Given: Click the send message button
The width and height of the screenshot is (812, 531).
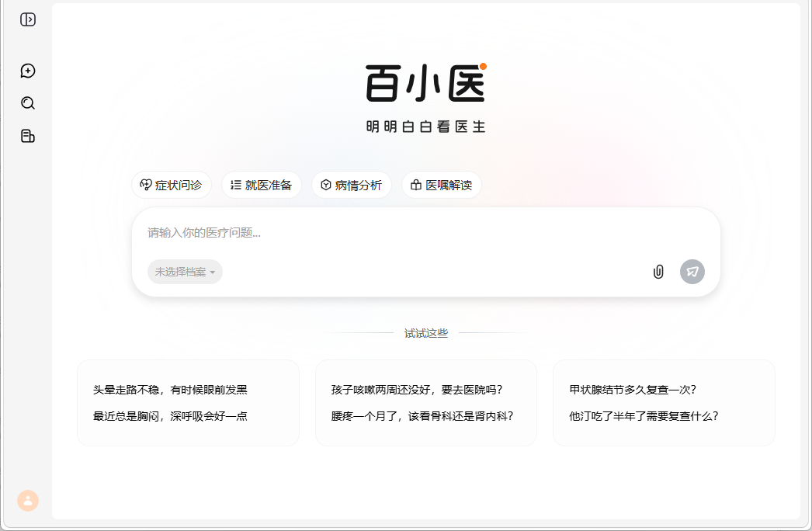Looking at the screenshot, I should point(692,272).
